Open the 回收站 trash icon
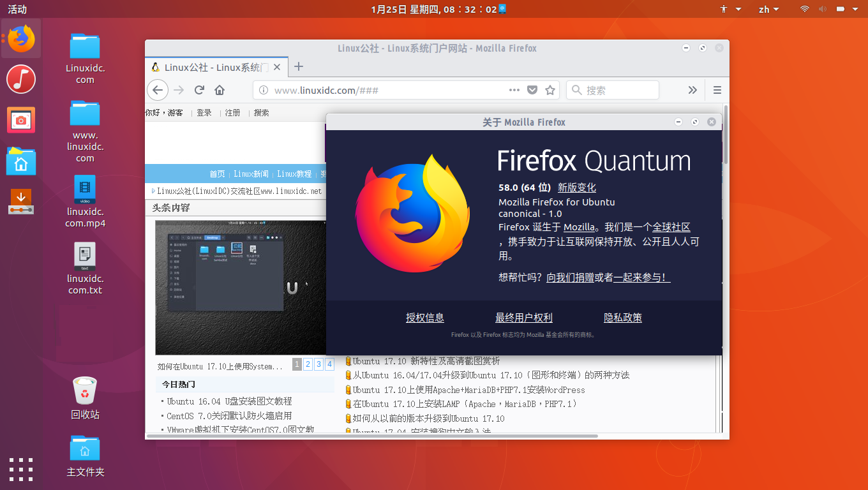Image resolution: width=868 pixels, height=490 pixels. [x=85, y=398]
